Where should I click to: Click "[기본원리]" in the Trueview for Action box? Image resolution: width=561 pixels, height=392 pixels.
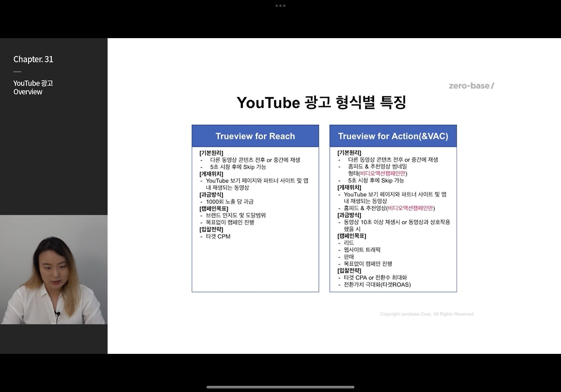click(x=349, y=153)
